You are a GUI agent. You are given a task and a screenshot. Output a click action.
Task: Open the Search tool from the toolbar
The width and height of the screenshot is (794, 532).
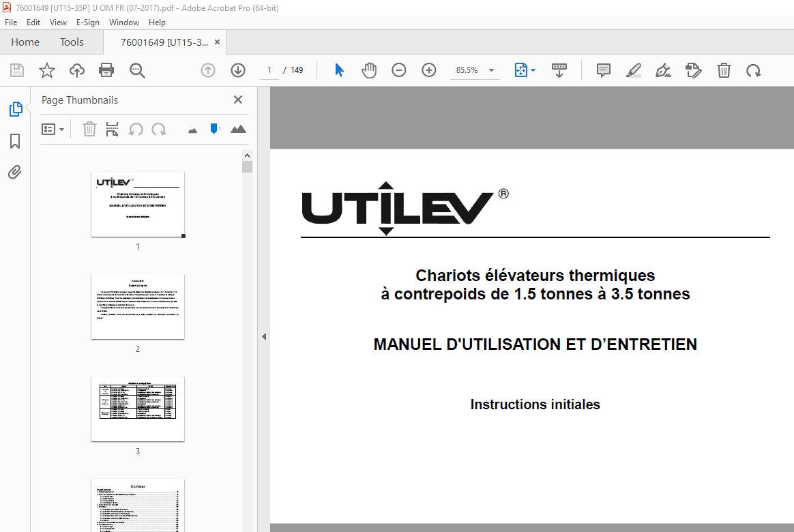coord(136,70)
